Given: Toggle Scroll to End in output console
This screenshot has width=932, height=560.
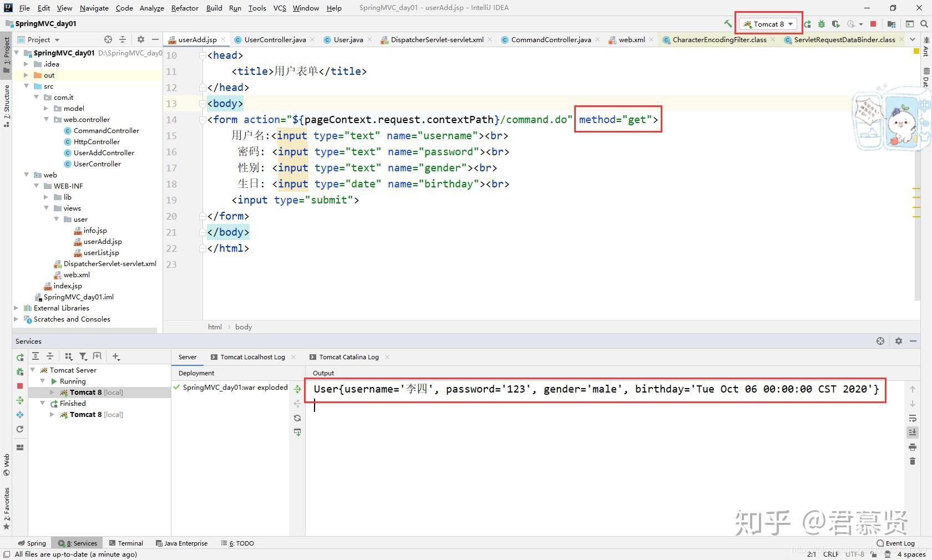Looking at the screenshot, I should [x=913, y=432].
